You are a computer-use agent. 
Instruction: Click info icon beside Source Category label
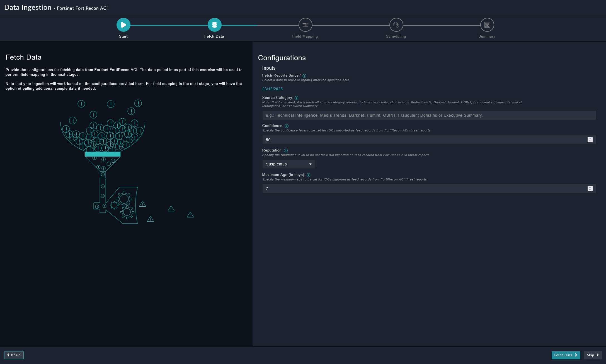[x=296, y=98]
